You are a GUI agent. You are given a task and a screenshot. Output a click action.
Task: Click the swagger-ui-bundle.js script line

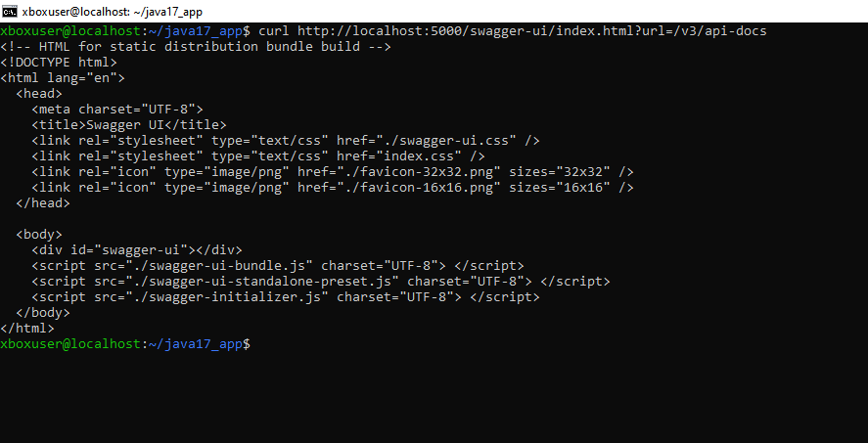click(x=278, y=266)
